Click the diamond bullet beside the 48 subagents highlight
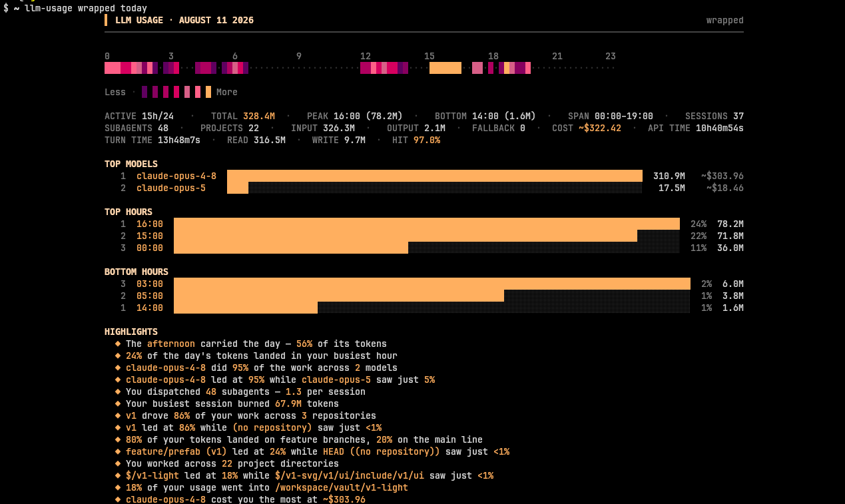The width and height of the screenshot is (845, 504). point(118,391)
